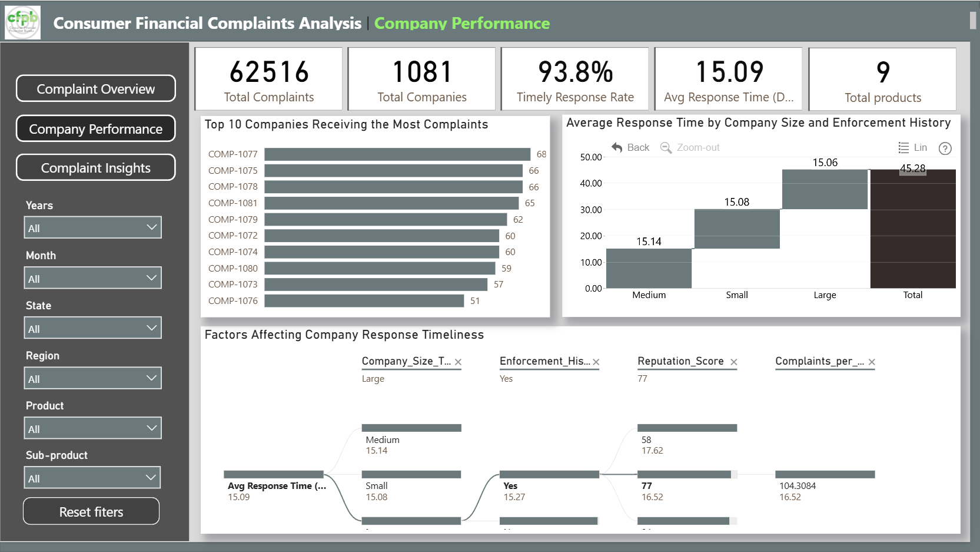Screen dimensions: 980x552
Task: Select the Company Performance navigation button
Action: click(x=96, y=128)
